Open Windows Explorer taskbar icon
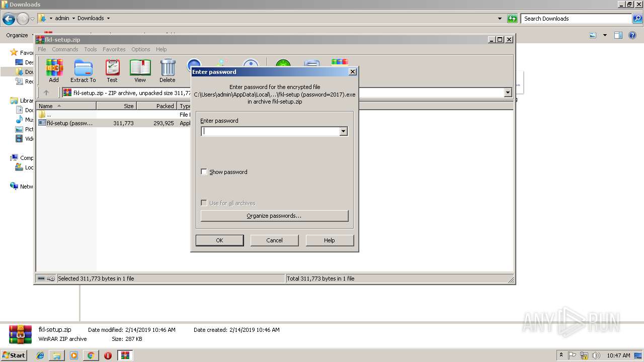The width and height of the screenshot is (644, 362). point(57,355)
